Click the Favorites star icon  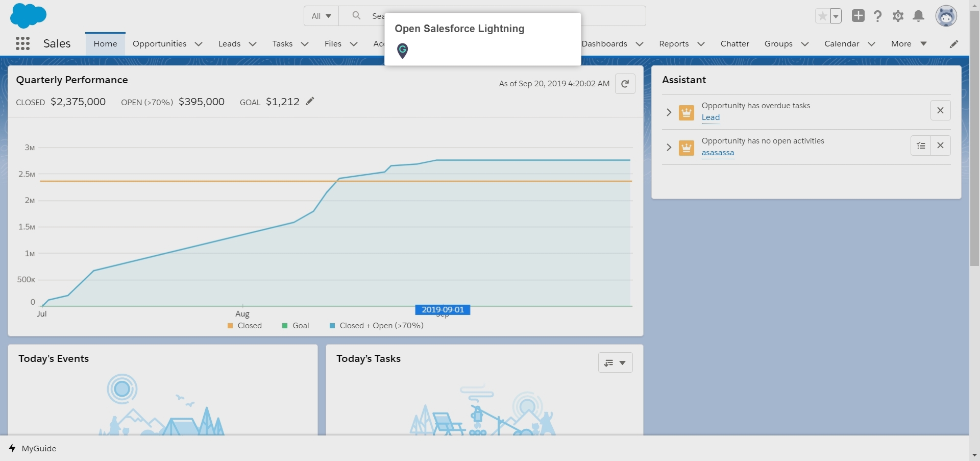(x=822, y=16)
